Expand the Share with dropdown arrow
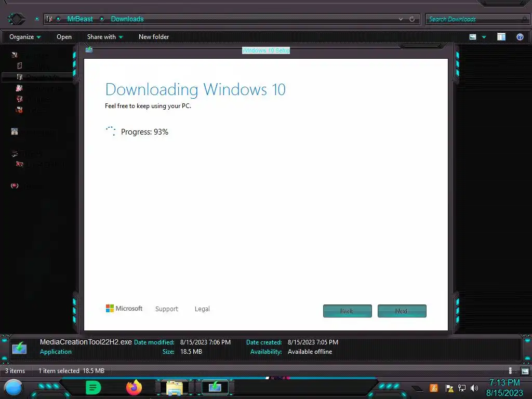This screenshot has height=399, width=532. coord(121,37)
